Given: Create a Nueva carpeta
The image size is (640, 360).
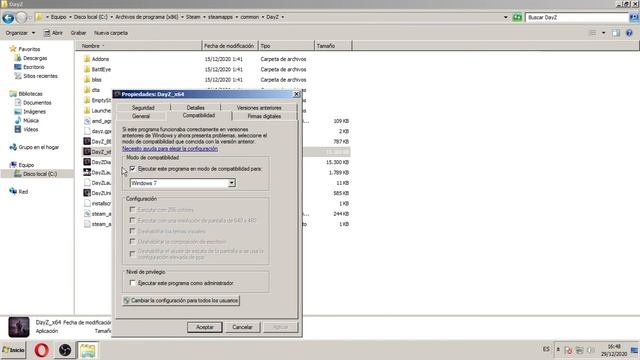Looking at the screenshot, I should pos(111,33).
